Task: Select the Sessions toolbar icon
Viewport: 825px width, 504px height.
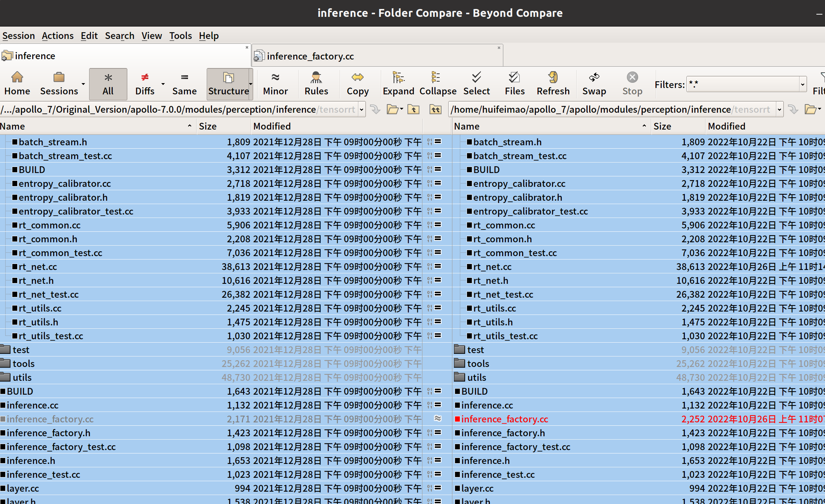Action: coord(59,82)
